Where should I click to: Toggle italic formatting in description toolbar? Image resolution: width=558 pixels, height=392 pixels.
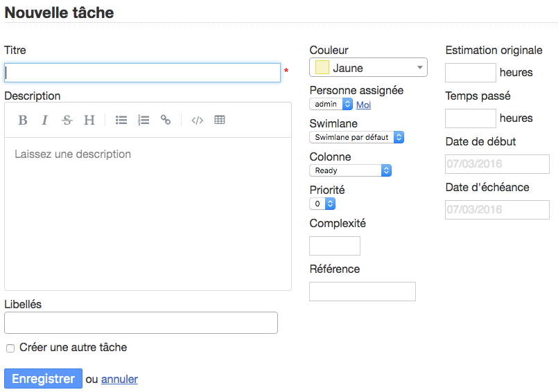[x=45, y=120]
